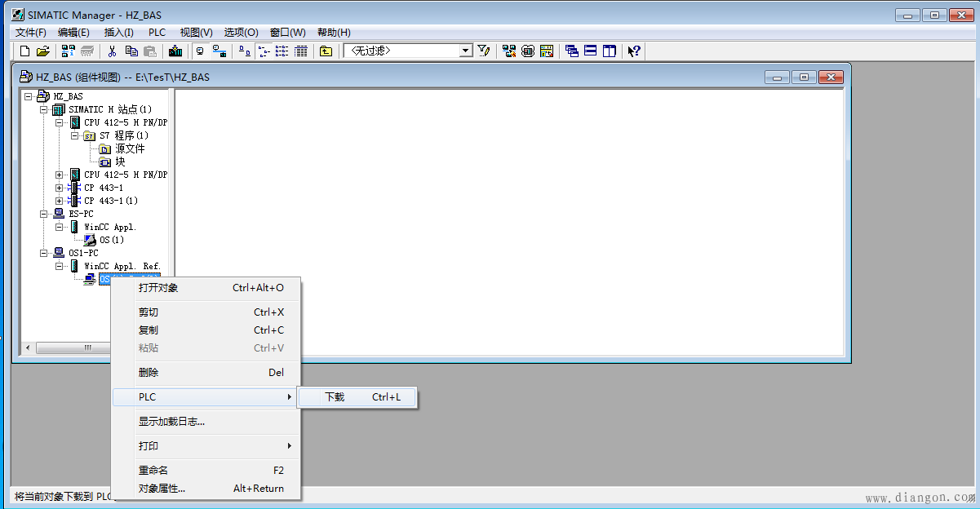Open the <无过滤> filter dropdown

466,51
